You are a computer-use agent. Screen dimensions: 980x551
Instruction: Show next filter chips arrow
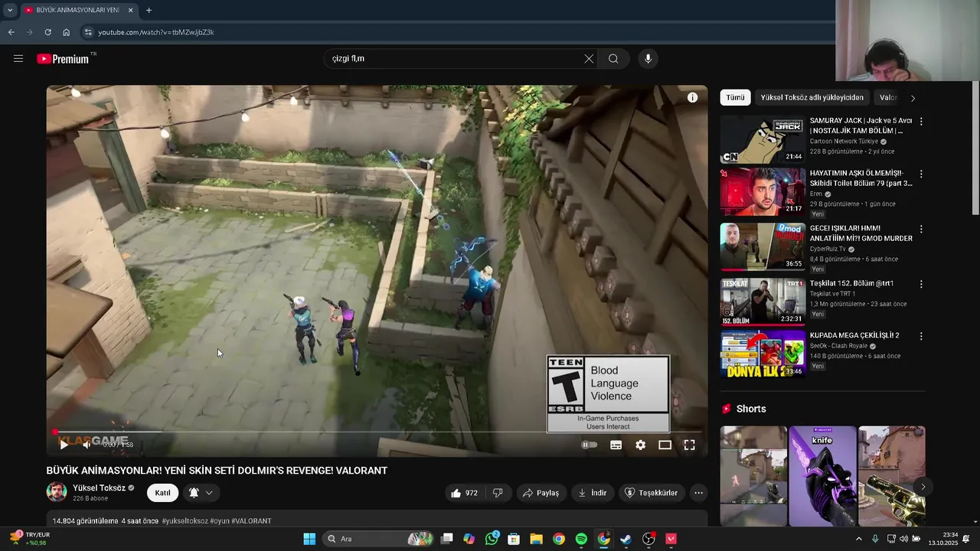coord(913,98)
